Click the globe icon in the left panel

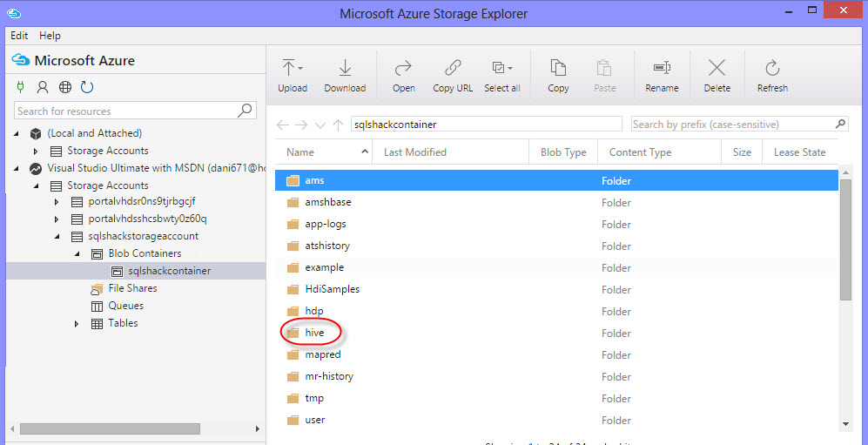[64, 87]
